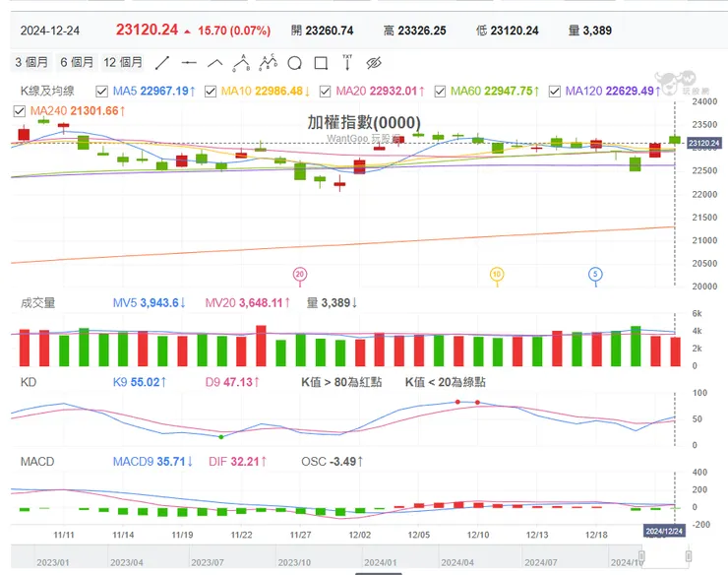Click the pink 20 marker on chart
Screen dimensions: 728x575
[300, 275]
